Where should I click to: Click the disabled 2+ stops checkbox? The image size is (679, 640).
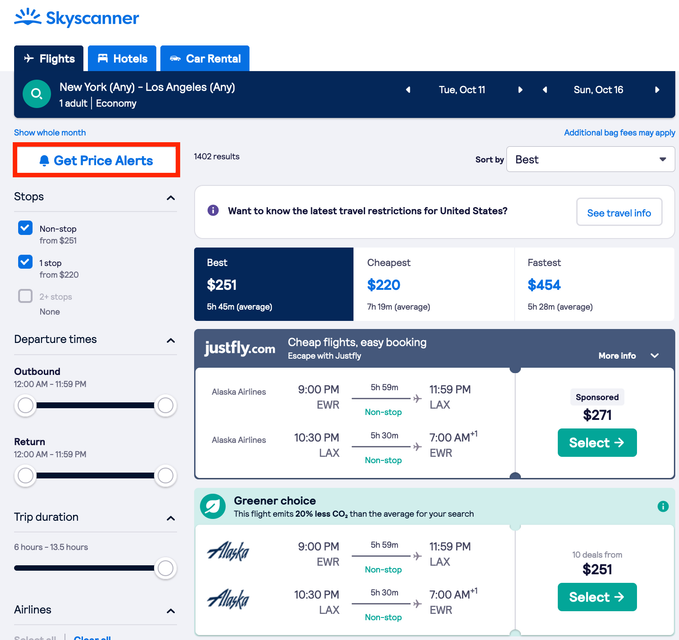pos(25,296)
